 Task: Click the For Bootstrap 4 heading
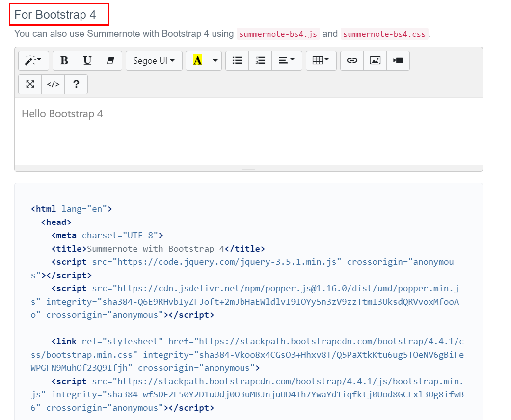tap(55, 15)
